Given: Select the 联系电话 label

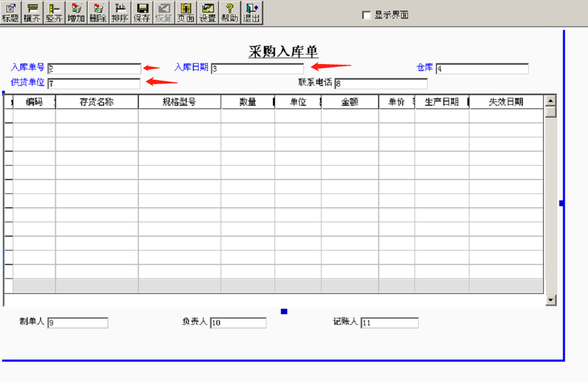Looking at the screenshot, I should pyautogui.click(x=315, y=82).
